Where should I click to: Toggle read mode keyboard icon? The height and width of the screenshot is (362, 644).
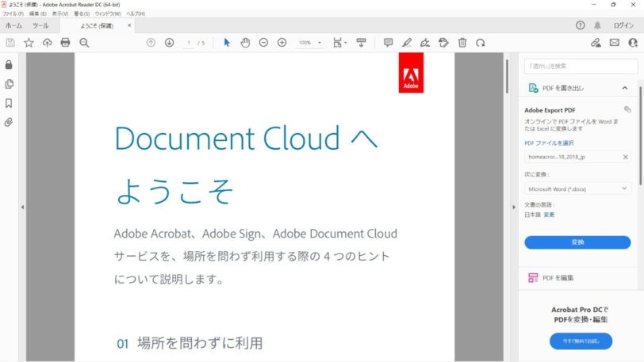(361, 43)
